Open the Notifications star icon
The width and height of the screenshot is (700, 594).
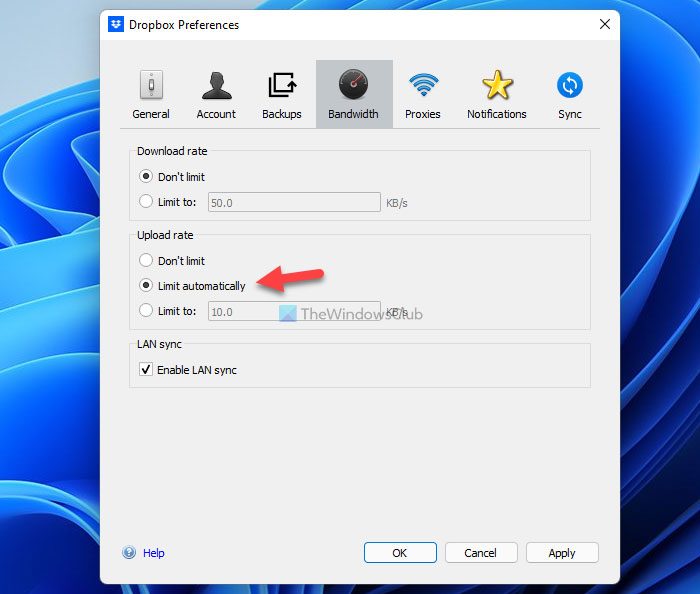click(497, 84)
